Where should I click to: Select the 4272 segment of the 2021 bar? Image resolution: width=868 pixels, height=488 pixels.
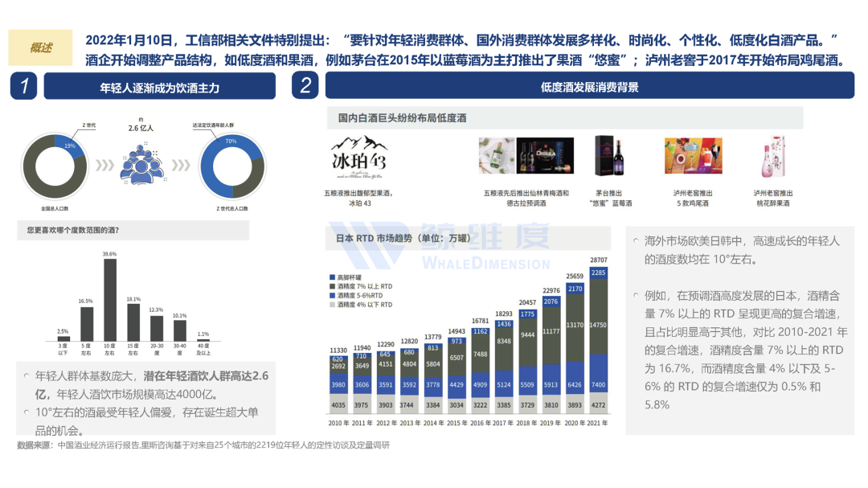point(599,404)
